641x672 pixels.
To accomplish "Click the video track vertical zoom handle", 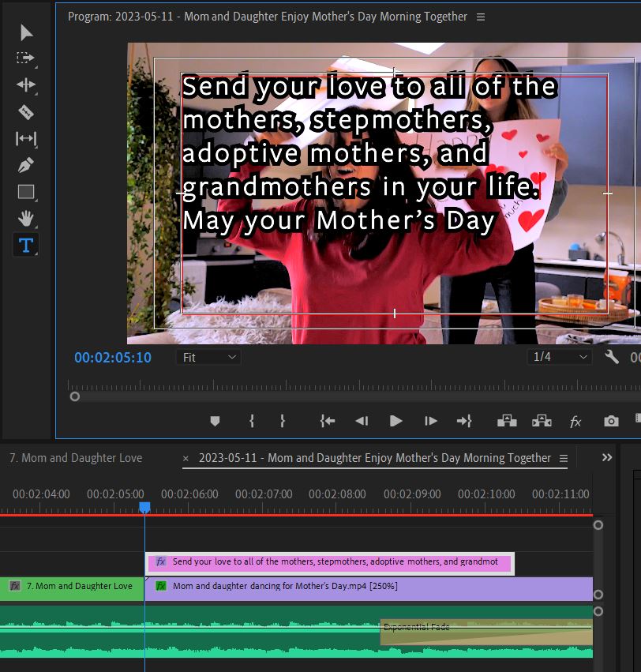I will [598, 595].
